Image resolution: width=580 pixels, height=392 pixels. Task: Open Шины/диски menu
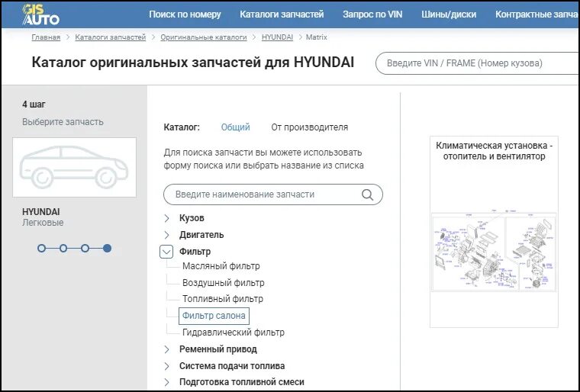(449, 14)
